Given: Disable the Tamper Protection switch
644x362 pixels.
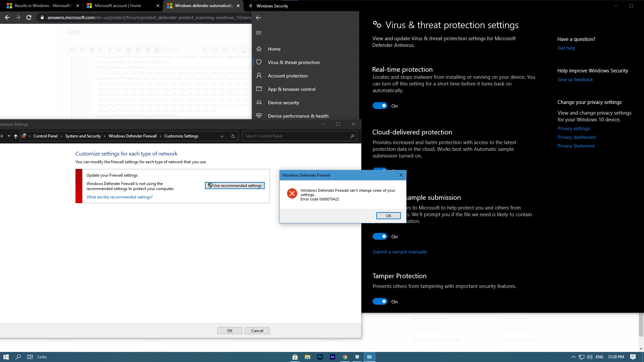Looking at the screenshot, I should coord(380,302).
